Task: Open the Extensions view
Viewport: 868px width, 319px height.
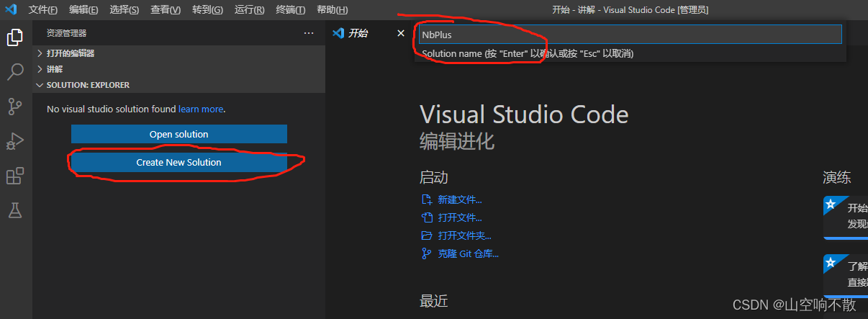Action: 15,176
